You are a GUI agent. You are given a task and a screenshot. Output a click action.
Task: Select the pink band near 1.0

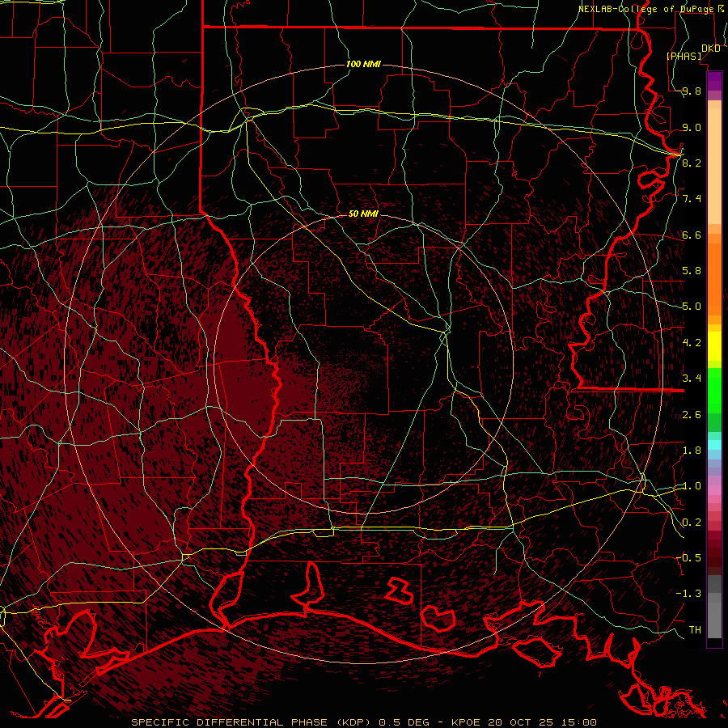coord(714,490)
